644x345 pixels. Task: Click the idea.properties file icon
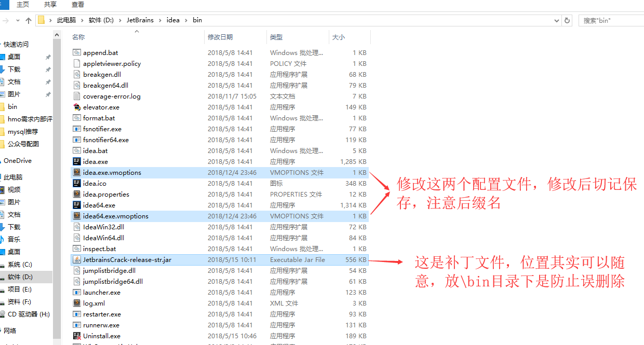pyautogui.click(x=76, y=194)
